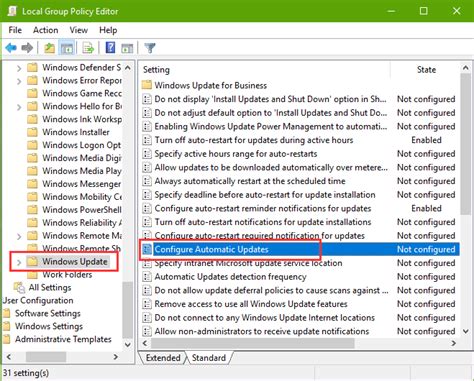Switch to the Standard tab
Viewport: 474px width, 381px height.
[x=209, y=358]
